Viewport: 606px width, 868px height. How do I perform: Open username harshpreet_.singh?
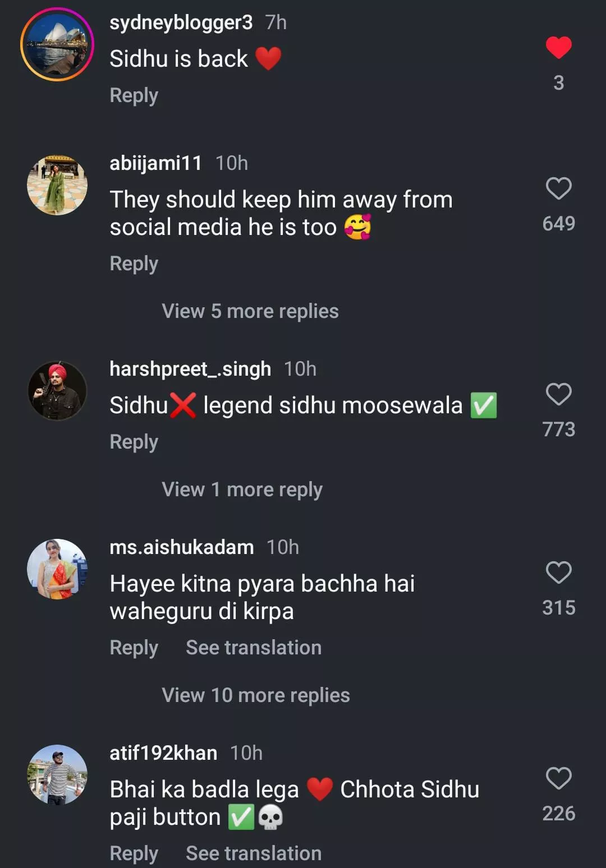click(x=190, y=369)
